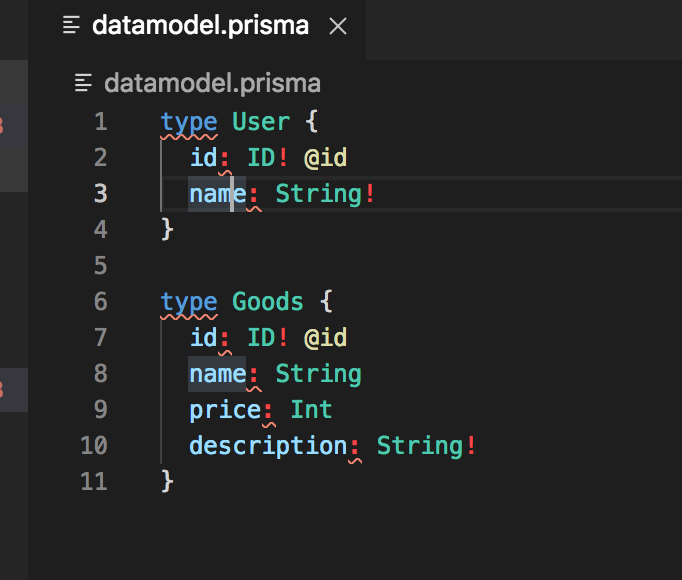Click the @id directive on line 7

click(x=325, y=338)
